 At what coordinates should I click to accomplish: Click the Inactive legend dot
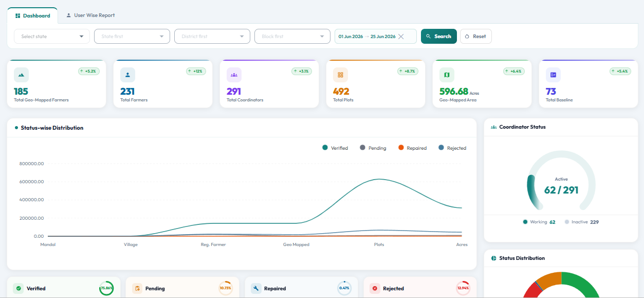(567, 222)
